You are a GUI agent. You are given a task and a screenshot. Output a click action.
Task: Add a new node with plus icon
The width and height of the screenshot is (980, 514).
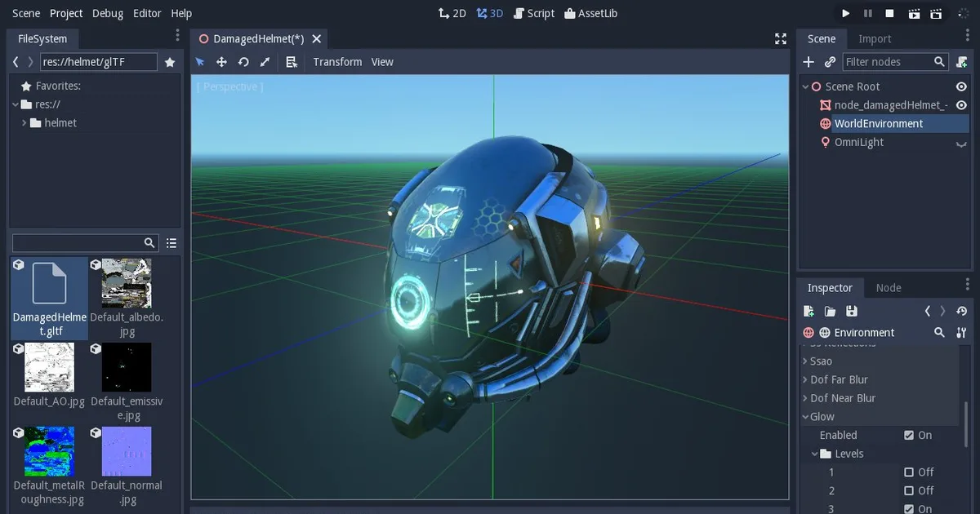808,62
